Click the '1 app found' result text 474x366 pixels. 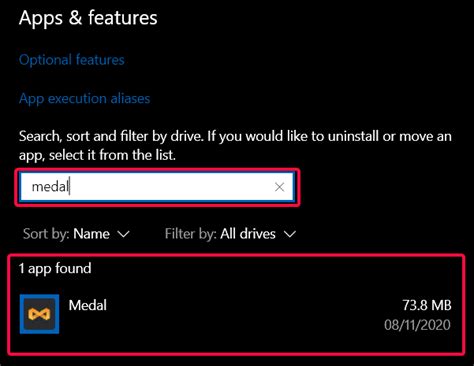[55, 268]
